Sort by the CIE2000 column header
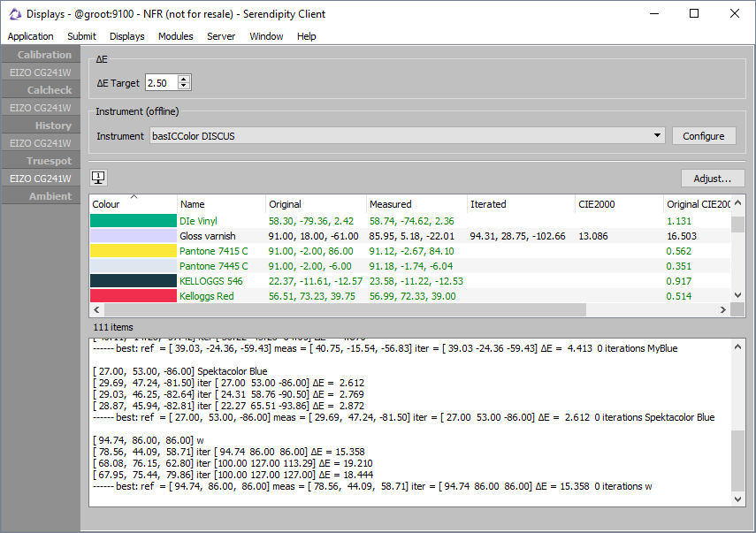The height and width of the screenshot is (533, 756). click(x=619, y=204)
